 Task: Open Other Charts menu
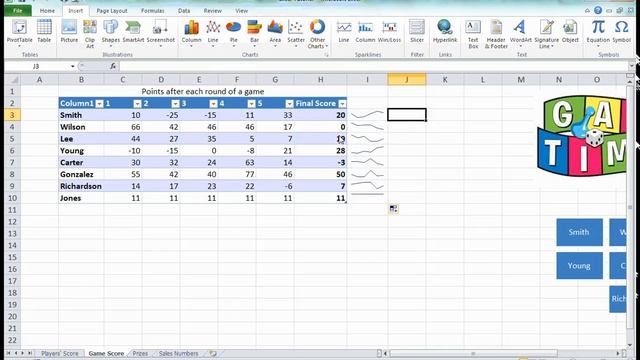(x=318, y=33)
